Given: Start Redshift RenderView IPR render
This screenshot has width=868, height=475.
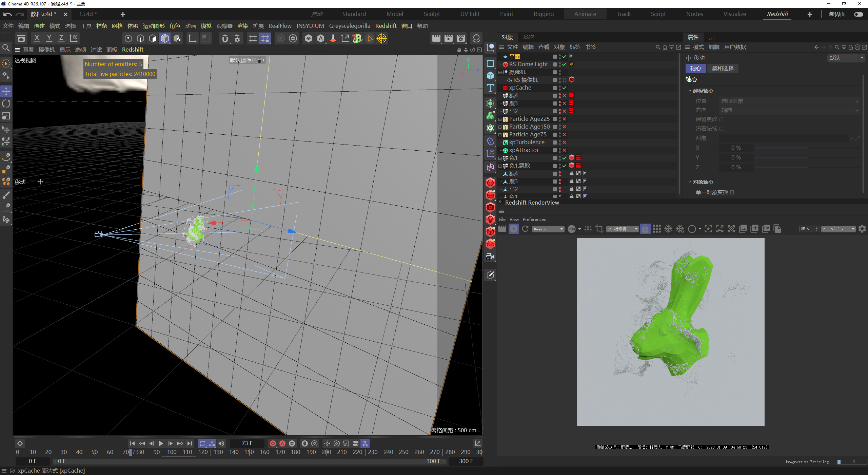Looking at the screenshot, I should (514, 229).
